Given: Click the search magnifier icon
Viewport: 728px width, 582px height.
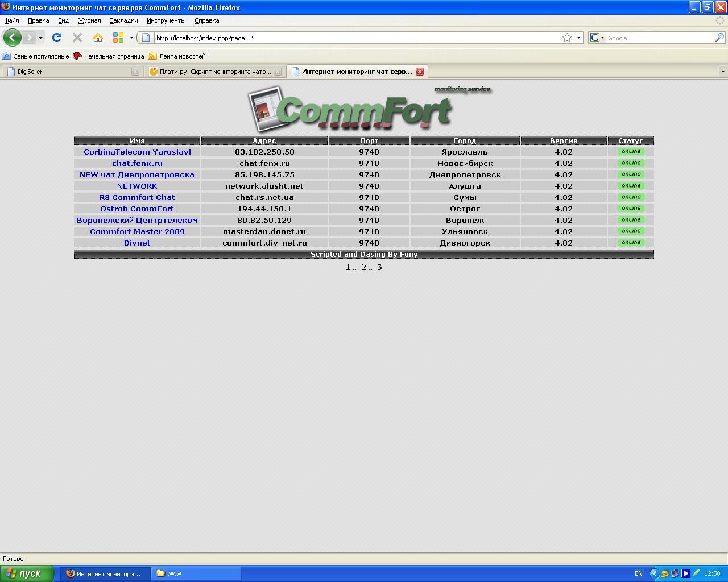Looking at the screenshot, I should (x=719, y=38).
